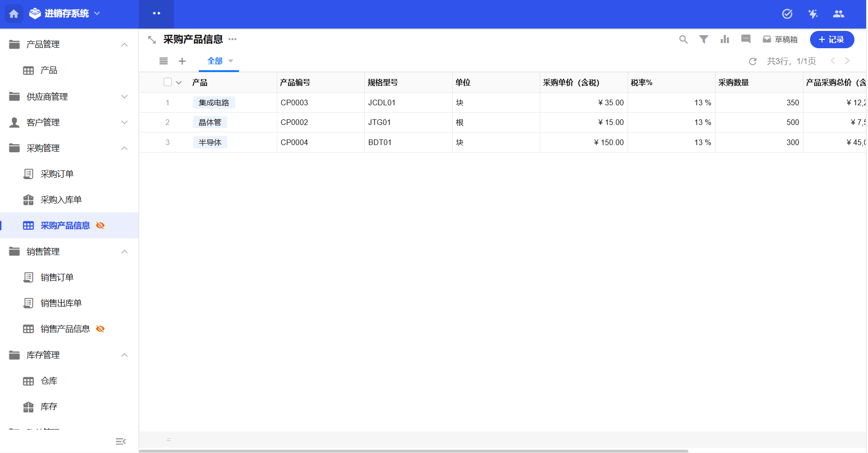This screenshot has width=868, height=453.
Task: Open the statistics bar chart icon
Action: pos(724,40)
